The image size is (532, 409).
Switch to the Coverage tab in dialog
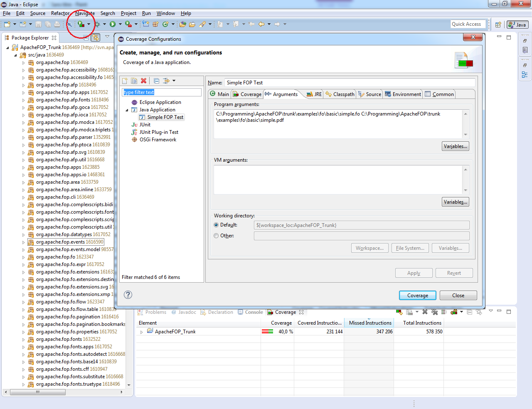point(247,94)
